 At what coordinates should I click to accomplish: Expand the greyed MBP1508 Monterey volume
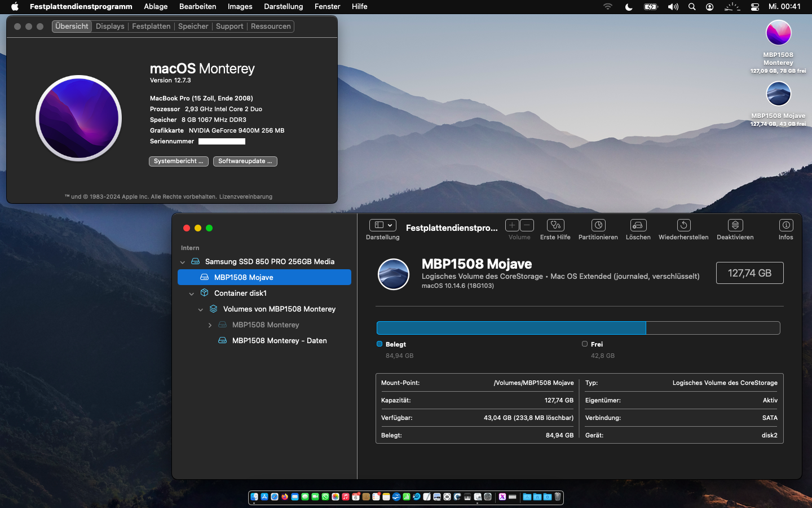(x=210, y=325)
